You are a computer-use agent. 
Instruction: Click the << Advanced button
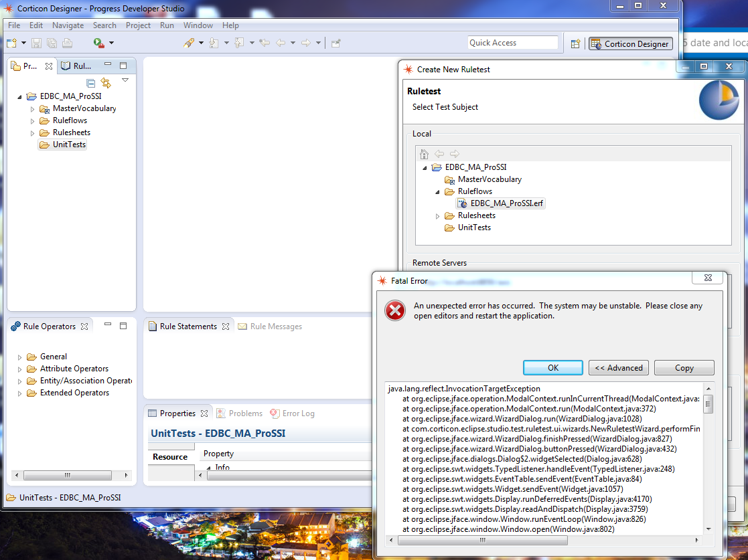619,367
